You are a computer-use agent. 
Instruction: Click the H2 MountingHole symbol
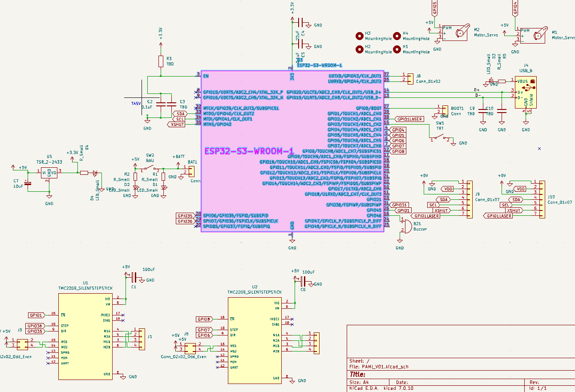pyautogui.click(x=360, y=48)
